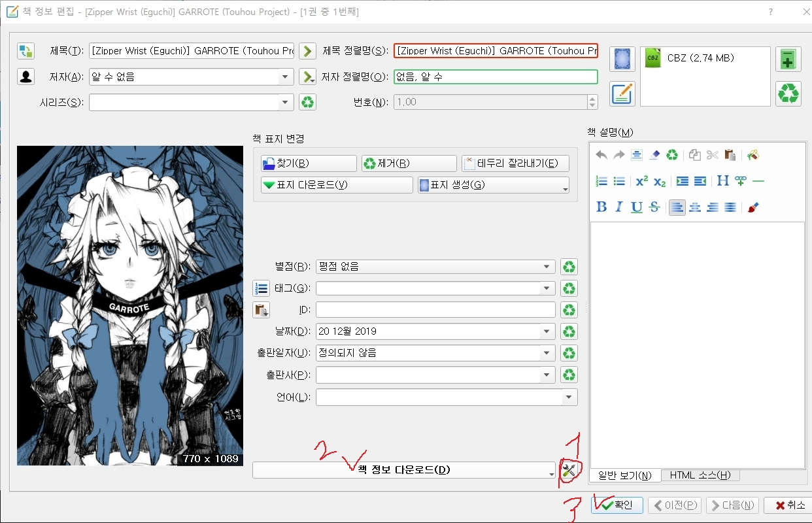Screen dimensions: 812x523
Task: Expand the publisher dropdown
Action: pyautogui.click(x=547, y=375)
